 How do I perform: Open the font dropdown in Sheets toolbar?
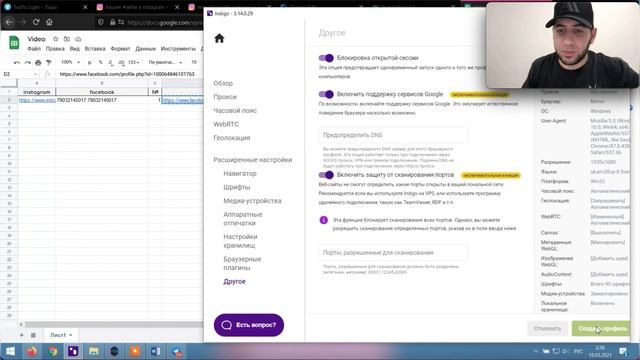point(165,62)
